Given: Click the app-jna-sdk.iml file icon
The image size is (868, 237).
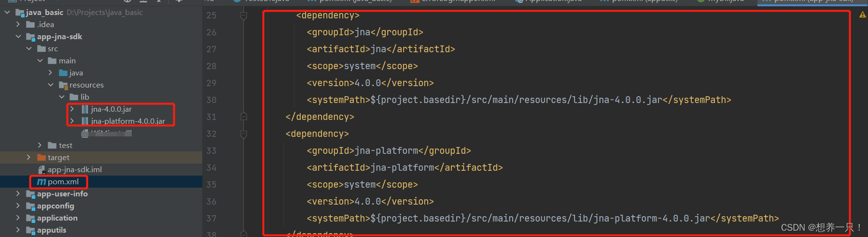Looking at the screenshot, I should click(42, 170).
